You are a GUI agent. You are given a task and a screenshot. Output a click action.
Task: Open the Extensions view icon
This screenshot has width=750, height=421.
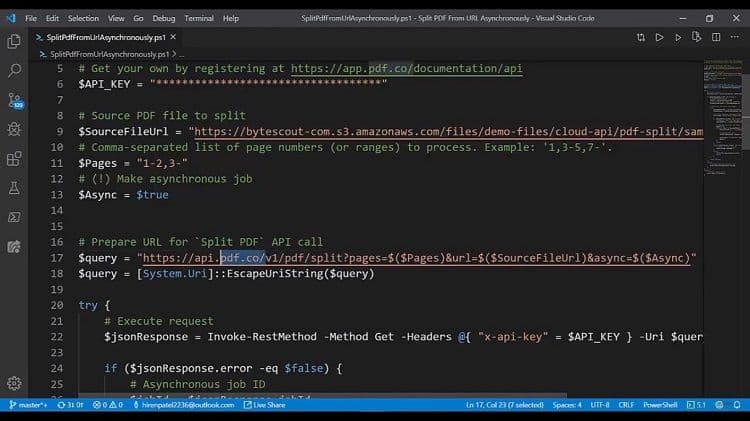[x=14, y=159]
